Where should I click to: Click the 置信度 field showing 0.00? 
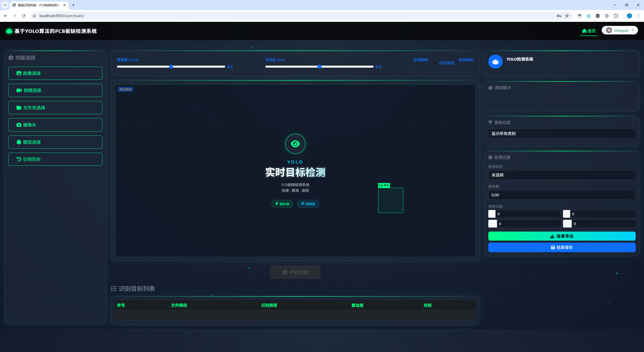coord(562,195)
